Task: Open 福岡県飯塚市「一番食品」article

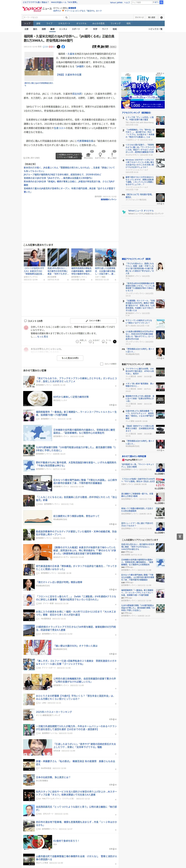Action: 76,413
